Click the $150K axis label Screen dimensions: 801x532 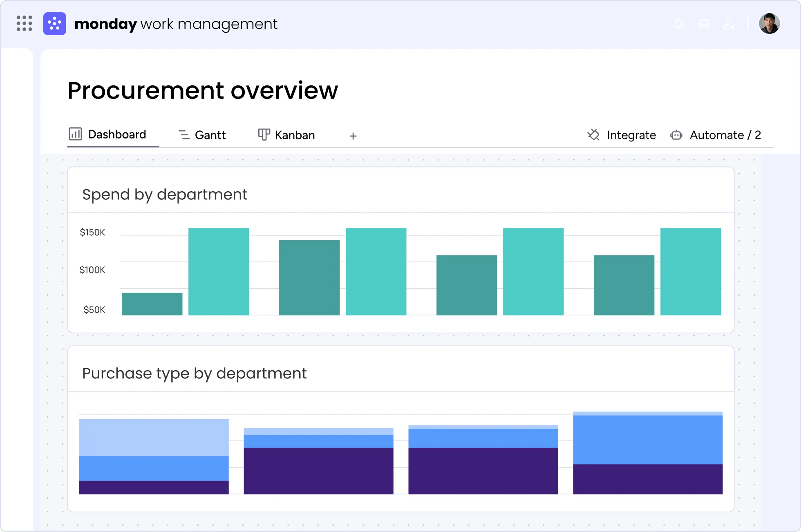point(92,232)
